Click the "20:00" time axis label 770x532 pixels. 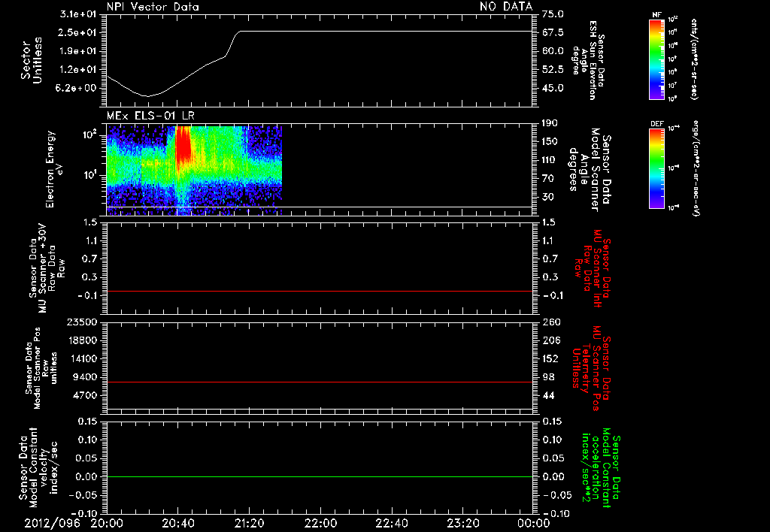point(107,523)
